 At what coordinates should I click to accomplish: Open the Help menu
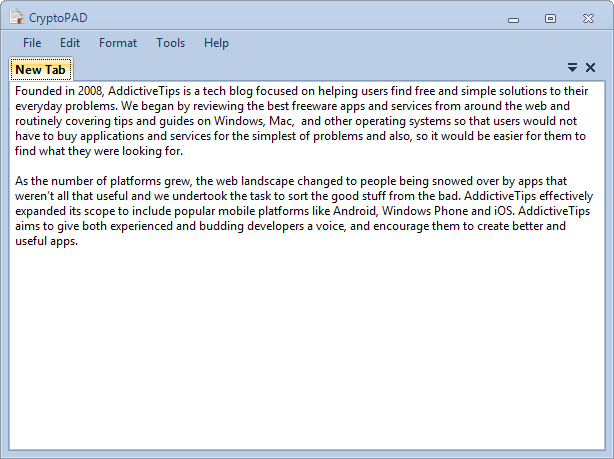point(216,43)
